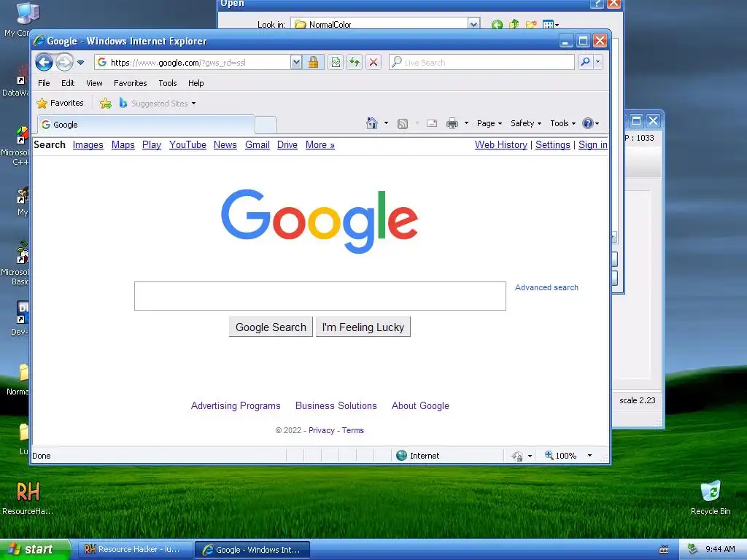Click the search magnifier button
Image resolution: width=747 pixels, height=560 pixels.
click(x=585, y=63)
